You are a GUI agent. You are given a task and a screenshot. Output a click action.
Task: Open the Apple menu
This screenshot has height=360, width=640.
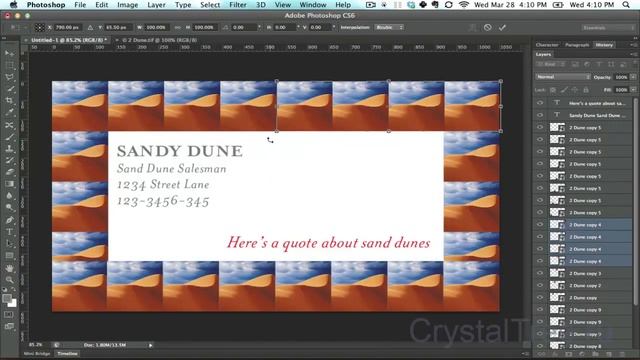pyautogui.click(x=13, y=5)
